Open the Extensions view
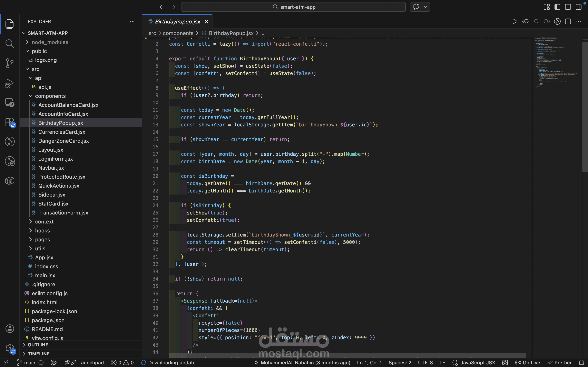588x367 pixels. coord(9,122)
